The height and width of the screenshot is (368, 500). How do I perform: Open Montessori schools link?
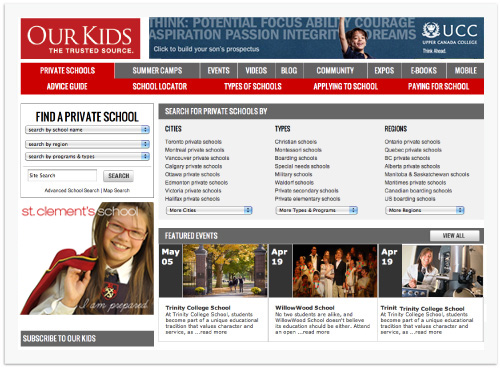pos(298,150)
